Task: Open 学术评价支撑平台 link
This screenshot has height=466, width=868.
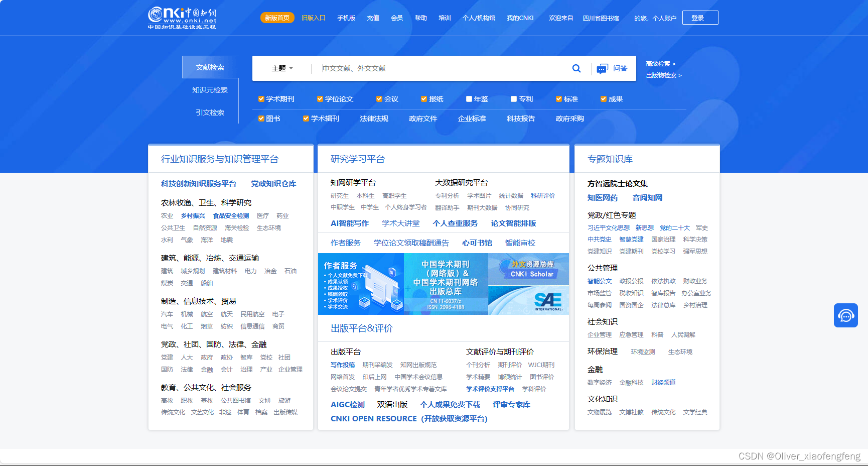Action: tap(490, 389)
